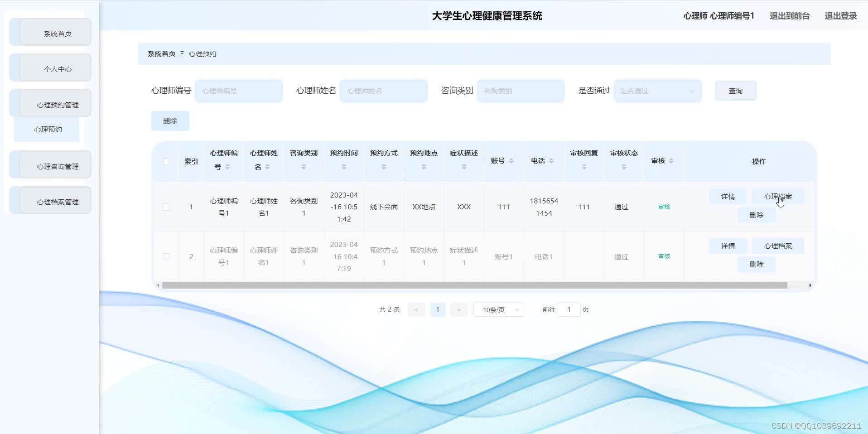The height and width of the screenshot is (434, 868).
Task: Click 退出登录 in header
Action: pos(840,16)
